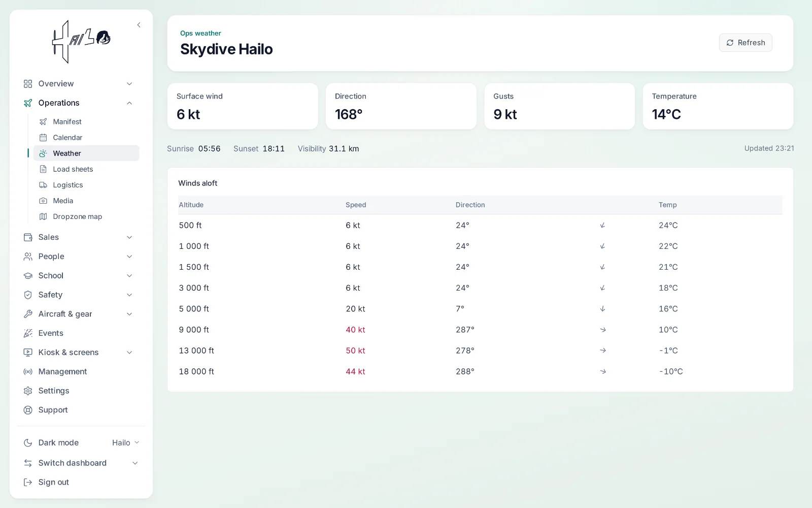The width and height of the screenshot is (812, 508).
Task: Click the Updated 23:21 timestamp
Action: pyautogui.click(x=769, y=148)
